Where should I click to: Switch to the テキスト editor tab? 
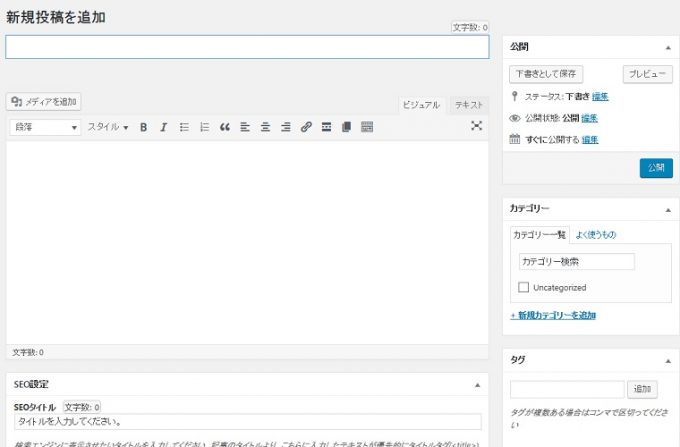point(469,105)
